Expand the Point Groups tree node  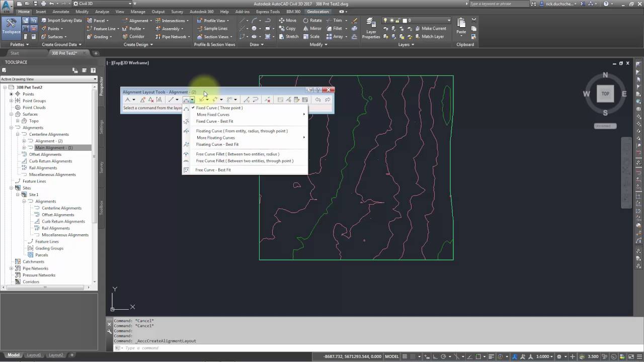(x=11, y=101)
